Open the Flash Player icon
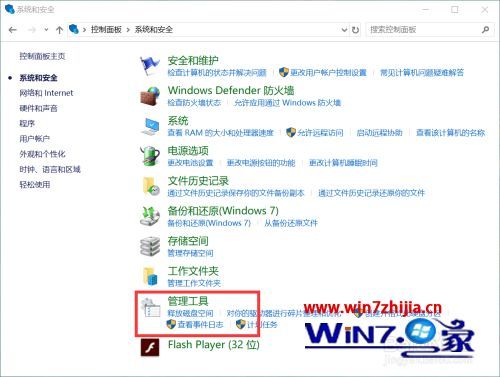 pos(150,347)
